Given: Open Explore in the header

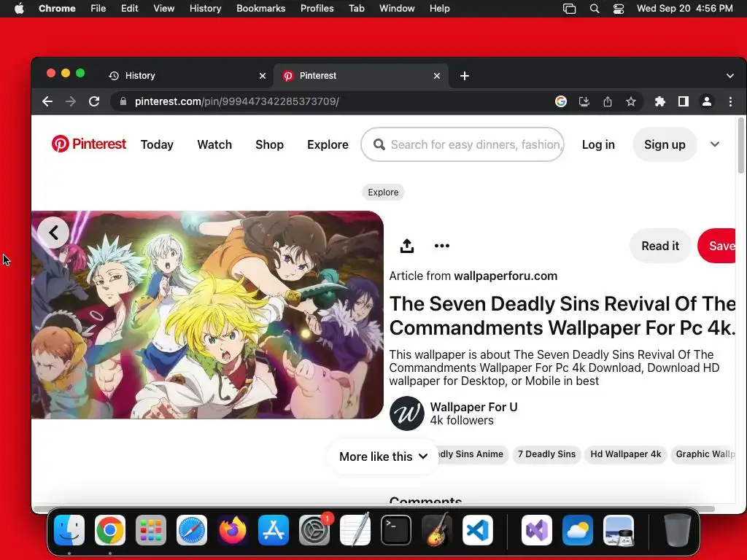Looking at the screenshot, I should click(328, 144).
